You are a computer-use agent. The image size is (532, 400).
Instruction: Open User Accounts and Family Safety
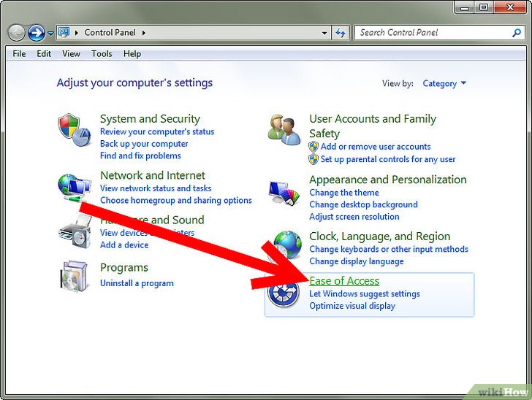pos(373,126)
